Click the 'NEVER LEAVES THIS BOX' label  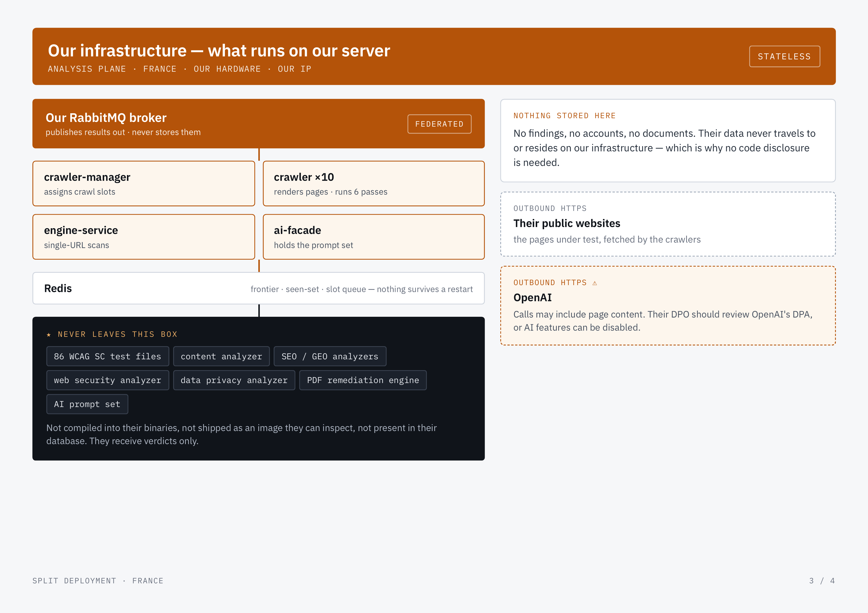(118, 335)
